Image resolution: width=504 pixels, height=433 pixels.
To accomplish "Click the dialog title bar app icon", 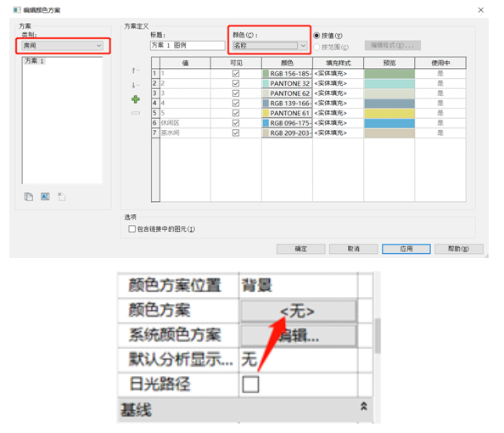I will click(x=17, y=10).
